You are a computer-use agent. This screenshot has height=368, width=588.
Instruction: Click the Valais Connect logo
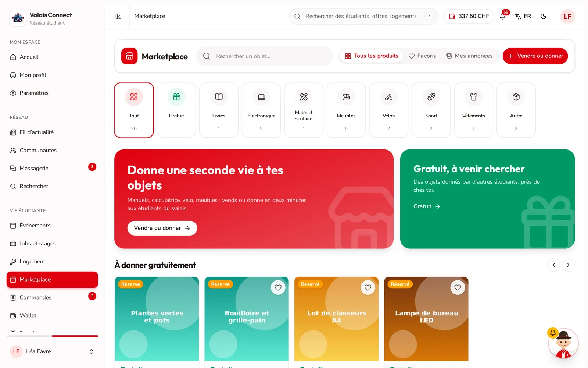pos(18,18)
